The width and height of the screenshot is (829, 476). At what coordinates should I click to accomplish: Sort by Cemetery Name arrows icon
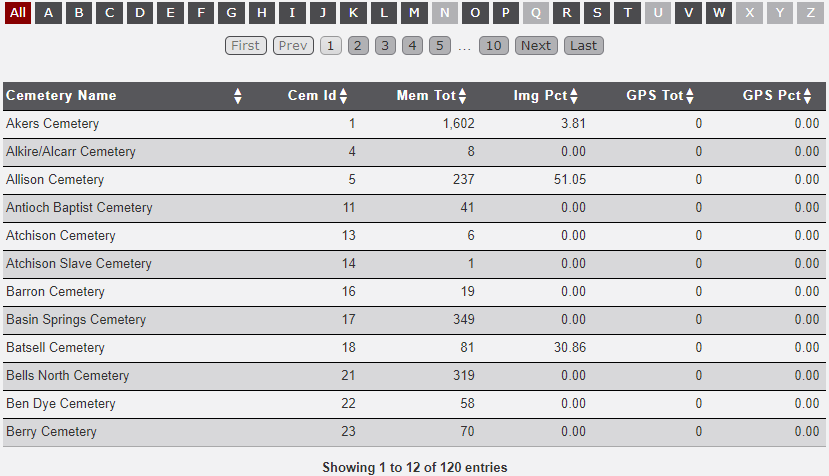point(238,96)
